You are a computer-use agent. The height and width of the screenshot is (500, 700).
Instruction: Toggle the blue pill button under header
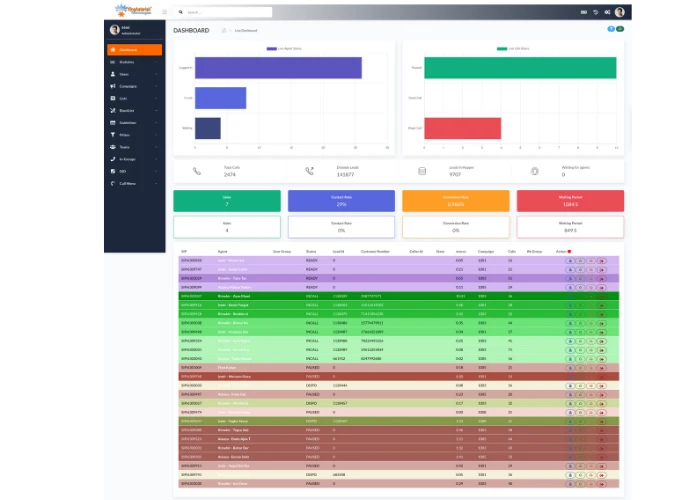[611, 29]
